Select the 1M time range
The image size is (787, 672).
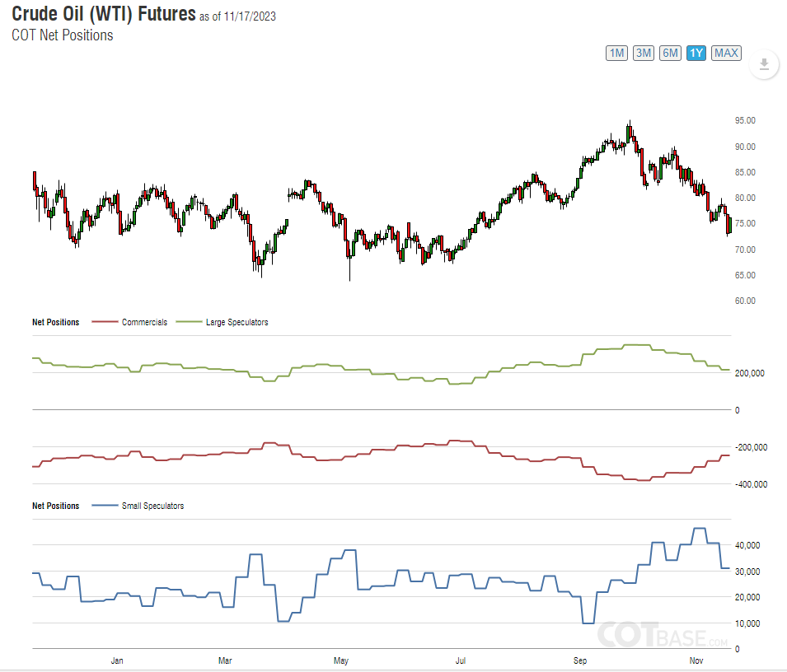coord(616,54)
